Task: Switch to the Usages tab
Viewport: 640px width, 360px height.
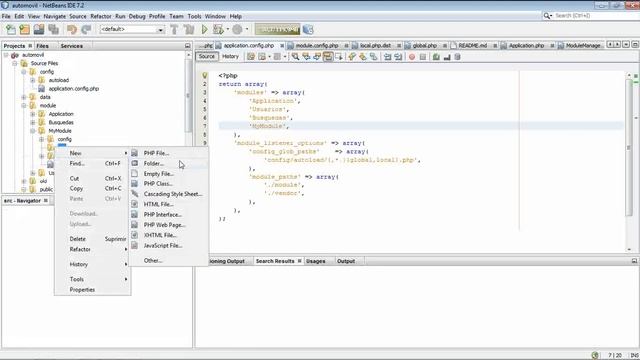Action: (316, 261)
